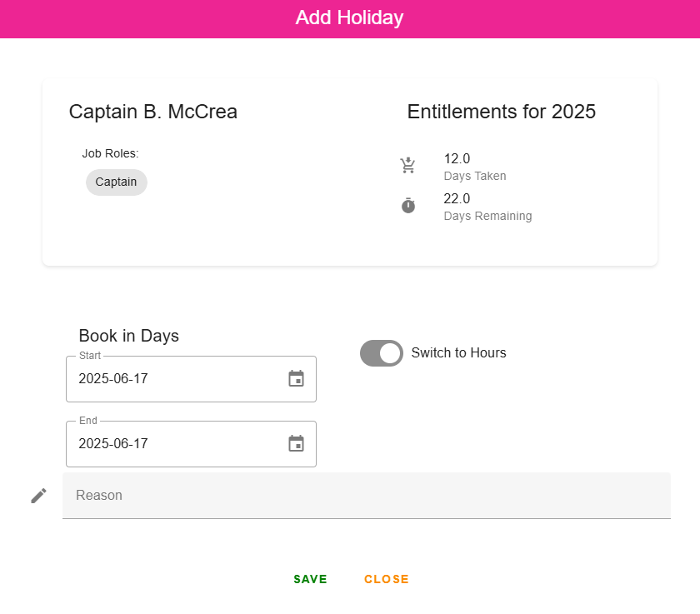The height and width of the screenshot is (614, 700).
Task: Click the pencil icon beside Reason
Action: pos(38,496)
